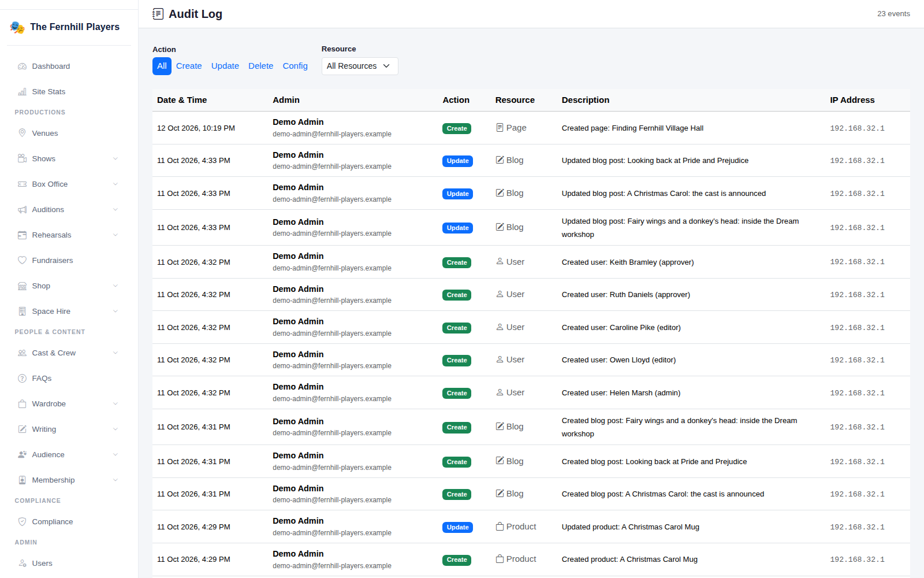Click the Compliance shield icon
Image resolution: width=924 pixels, height=578 pixels.
coord(22,522)
